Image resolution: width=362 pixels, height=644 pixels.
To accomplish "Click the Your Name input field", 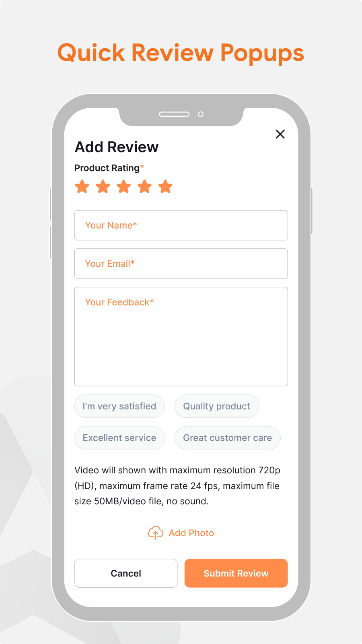I will point(181,225).
